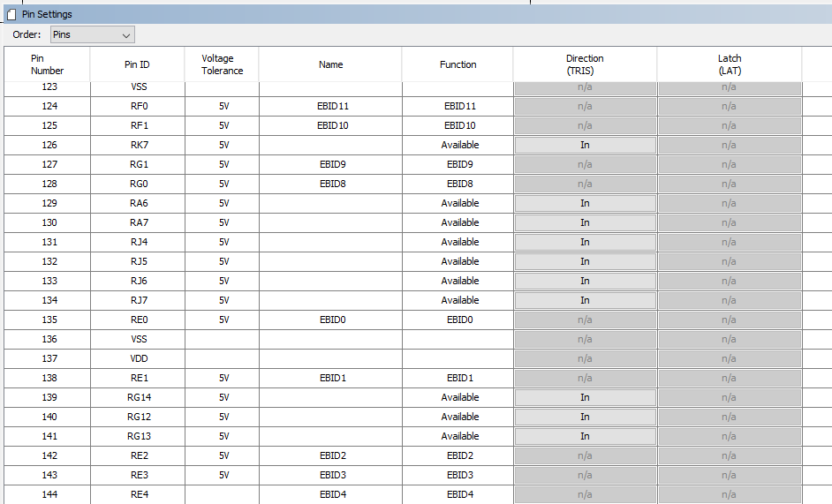Click the EBID0 name cell
This screenshot has height=504, width=832.
(330, 320)
